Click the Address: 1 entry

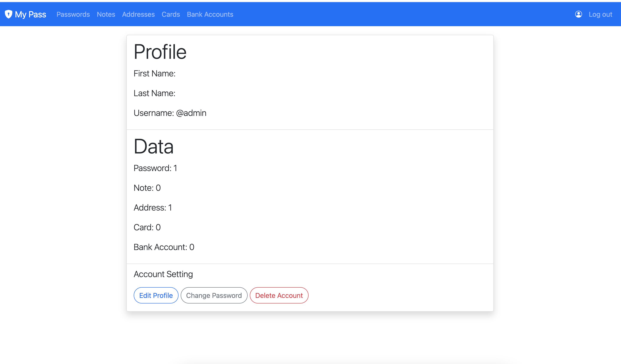tap(153, 208)
